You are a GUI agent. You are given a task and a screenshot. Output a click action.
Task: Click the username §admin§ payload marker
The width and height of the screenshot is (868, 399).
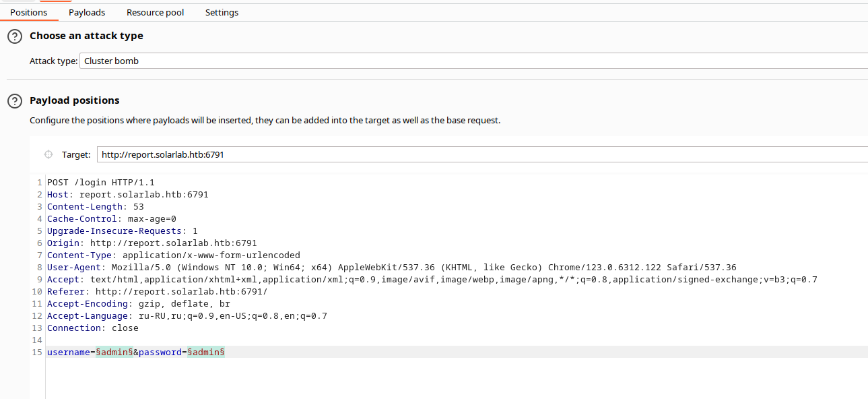pyautogui.click(x=114, y=352)
